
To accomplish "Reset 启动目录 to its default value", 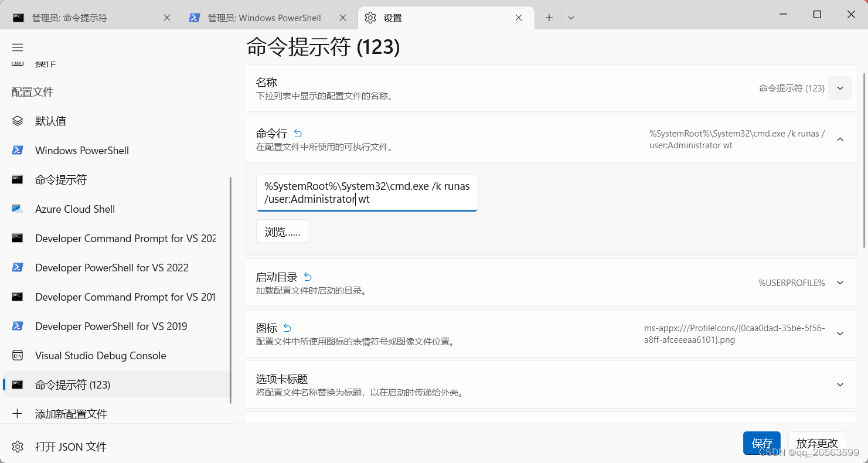I will pyautogui.click(x=308, y=277).
